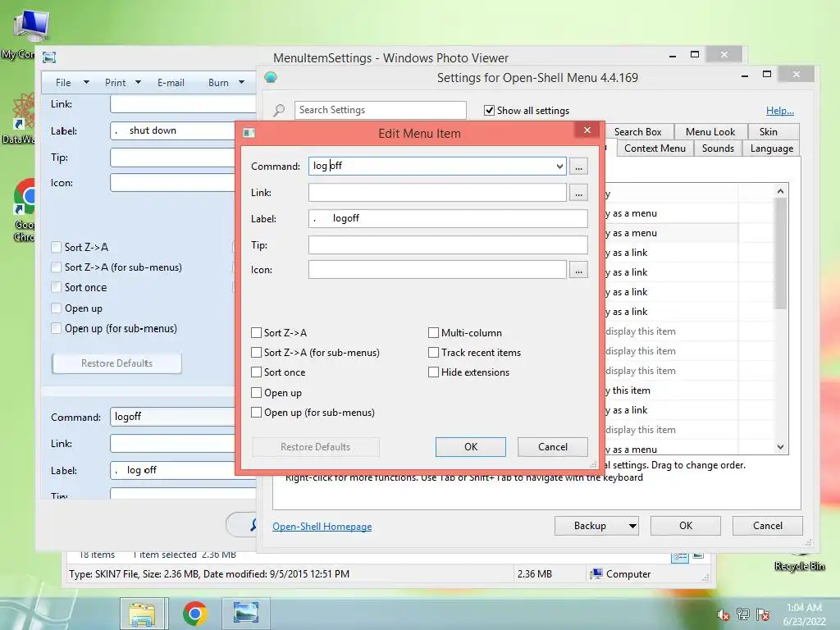The width and height of the screenshot is (840, 630).
Task: Open the Help link in Open-Shell settings
Action: tap(779, 111)
